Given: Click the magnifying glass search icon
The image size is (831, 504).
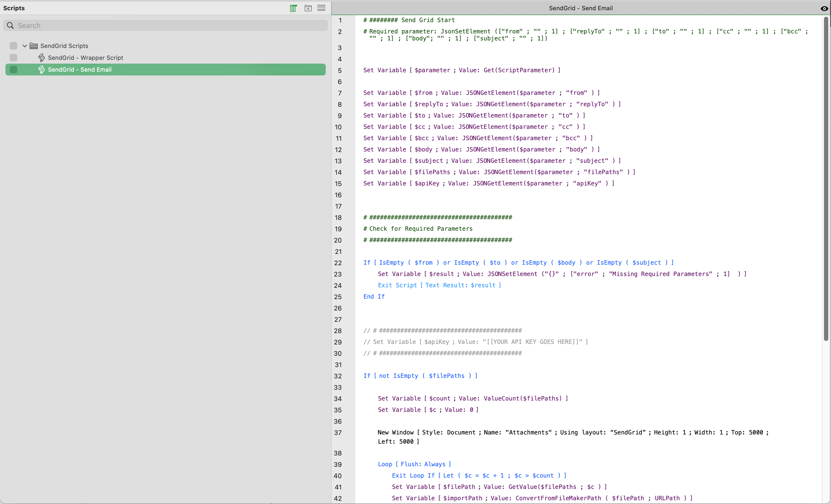Looking at the screenshot, I should click(10, 26).
